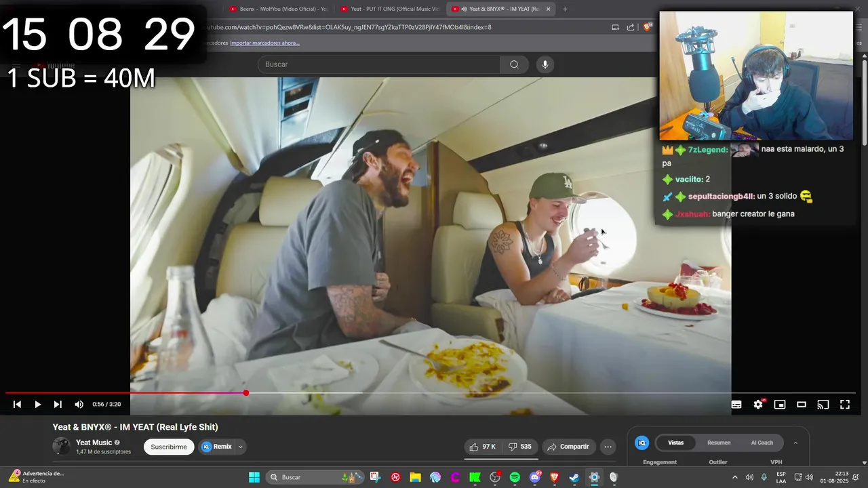The image size is (868, 488).
Task: Click the video title text
Action: click(135, 427)
